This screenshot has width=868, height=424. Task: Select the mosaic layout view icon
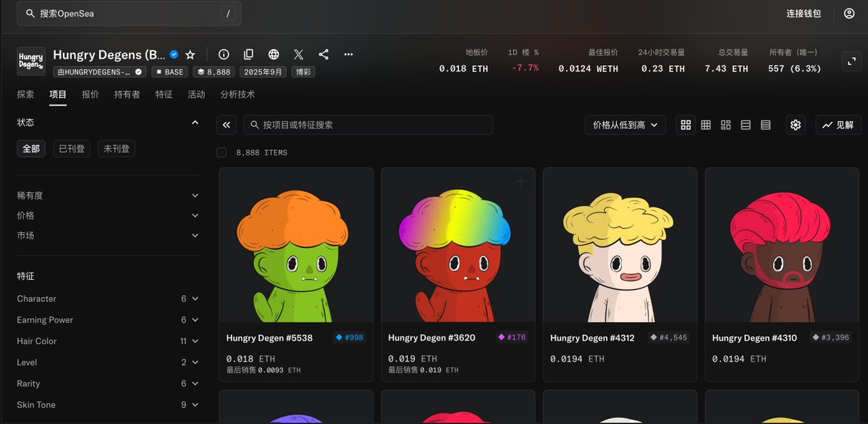725,125
